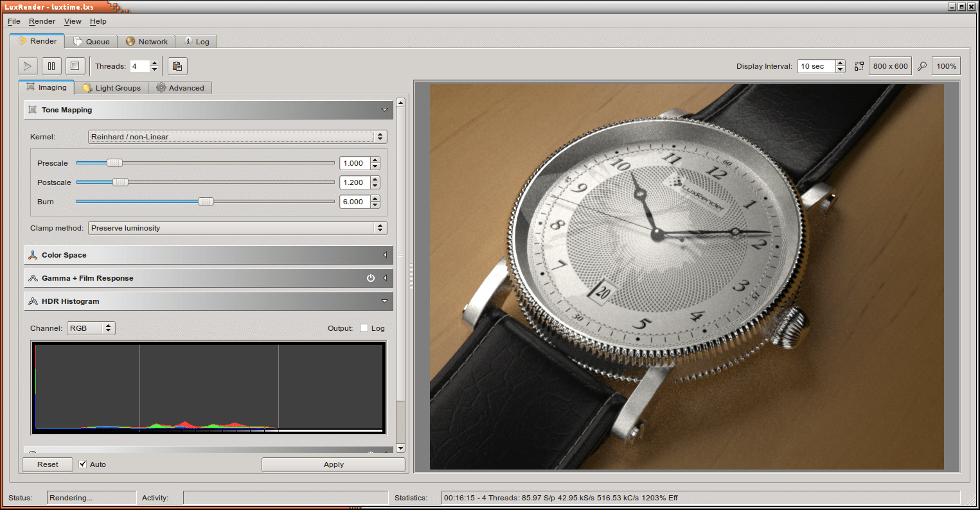
Task: Uncheck the Auto checkbox
Action: [x=82, y=464]
